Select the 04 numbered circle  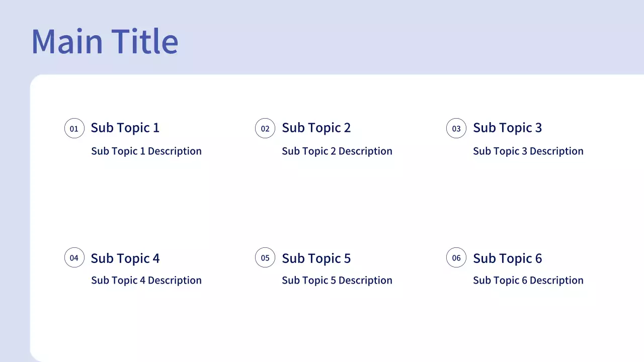point(74,258)
